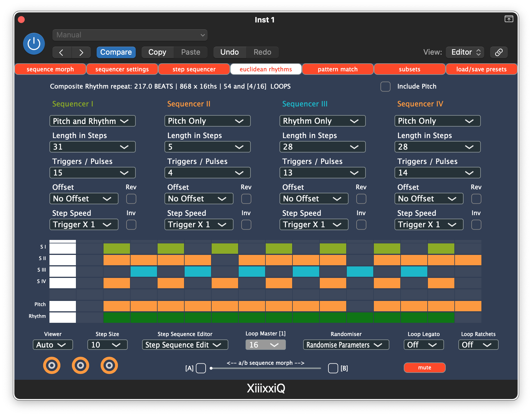Go to the next preset with right arrow

click(81, 52)
